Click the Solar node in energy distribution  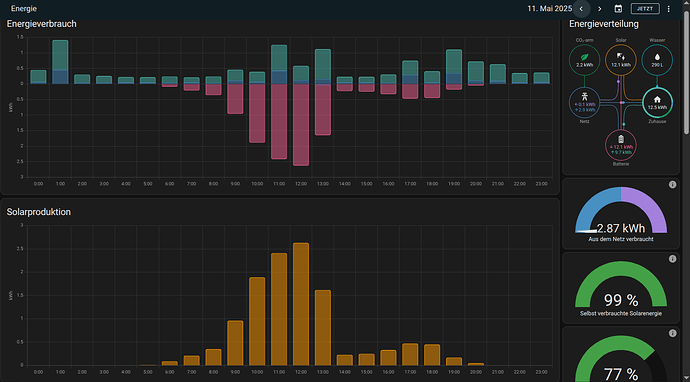coord(620,60)
